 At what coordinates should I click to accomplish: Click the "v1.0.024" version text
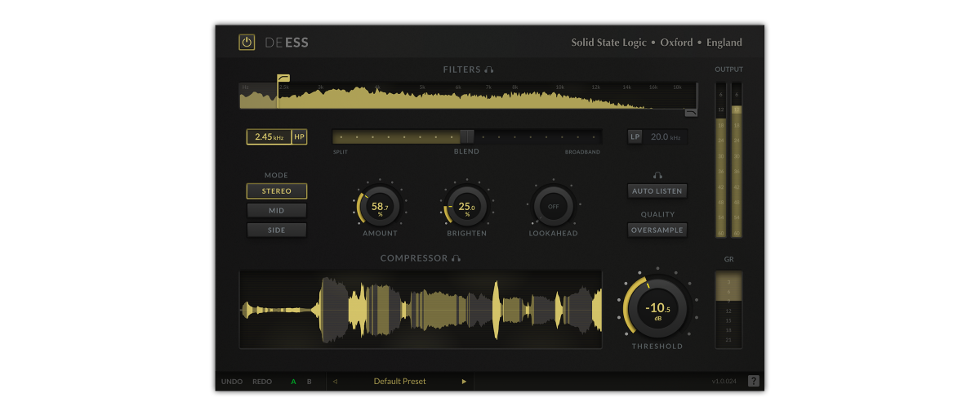pos(724,382)
